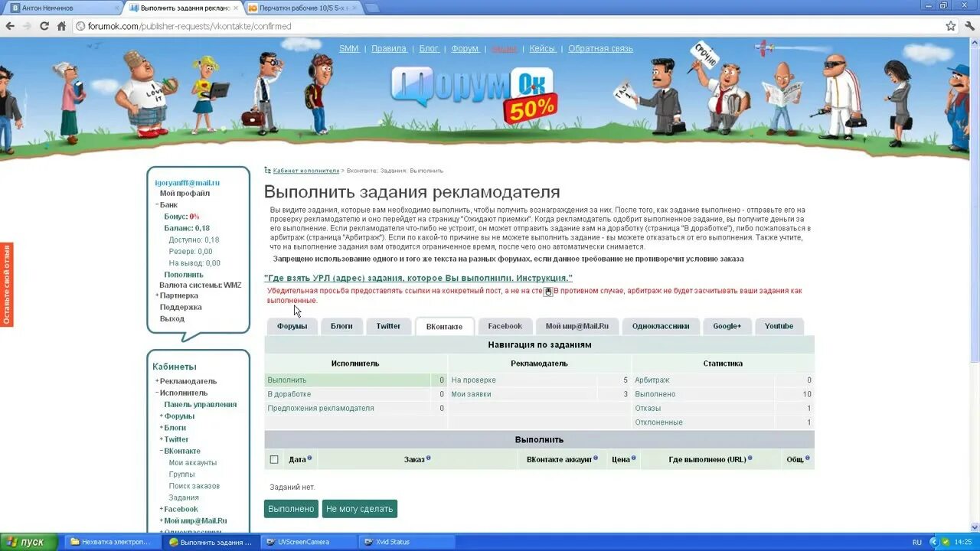Click the Не могу сделать button
980x551 pixels.
click(x=359, y=508)
